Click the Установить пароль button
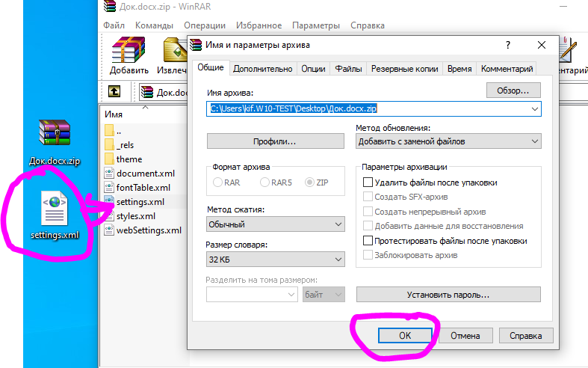The width and height of the screenshot is (588, 368). [x=448, y=295]
